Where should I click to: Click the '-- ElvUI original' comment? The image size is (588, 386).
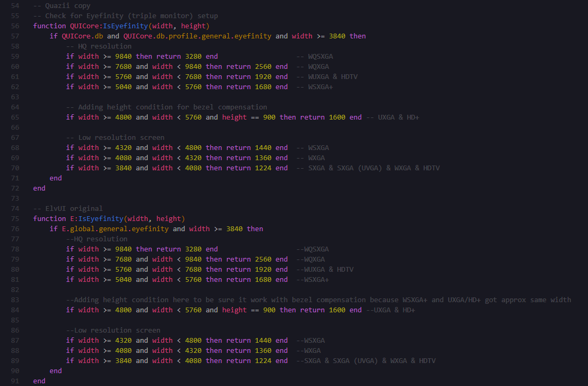pyautogui.click(x=68, y=208)
